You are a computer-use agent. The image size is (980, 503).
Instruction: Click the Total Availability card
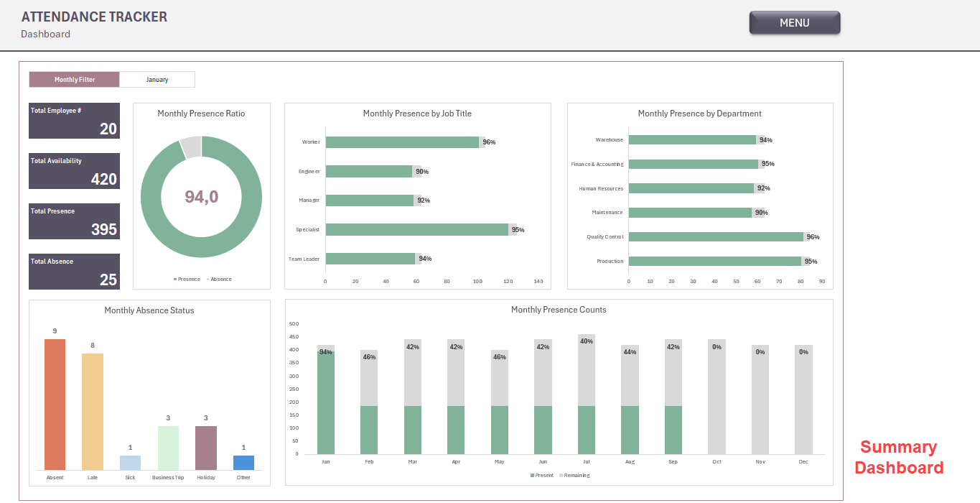click(x=75, y=171)
